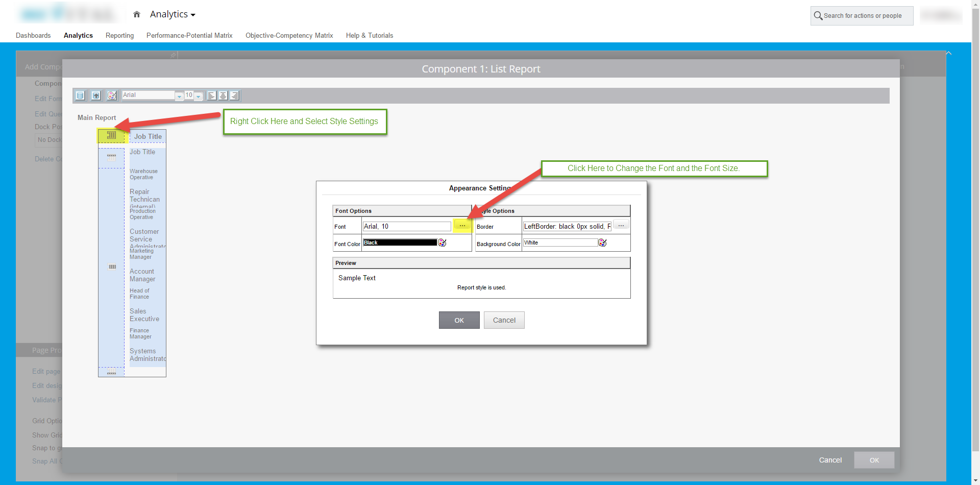Open the background color picker palette
The image size is (980, 485).
click(602, 243)
